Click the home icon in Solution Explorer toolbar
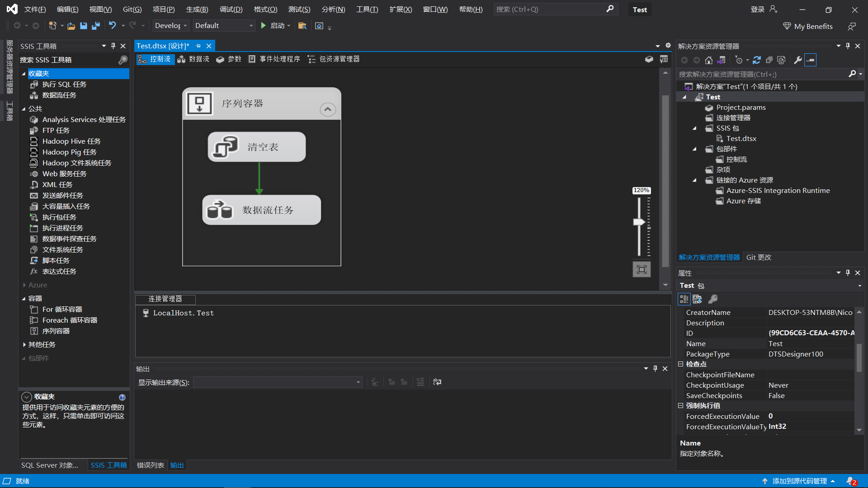 [709, 60]
